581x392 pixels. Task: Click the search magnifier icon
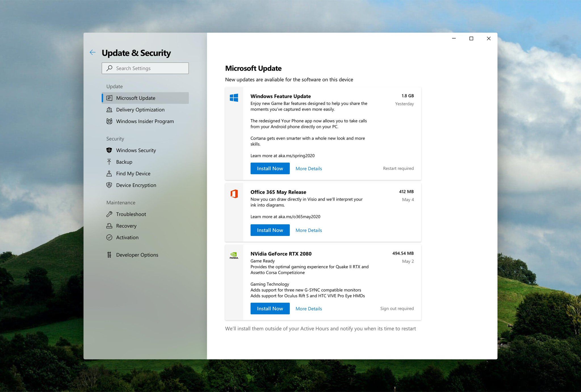tap(109, 68)
